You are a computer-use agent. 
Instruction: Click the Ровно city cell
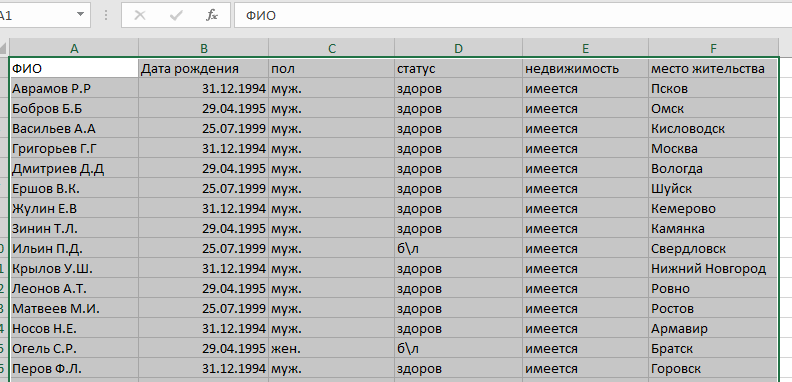(x=713, y=289)
